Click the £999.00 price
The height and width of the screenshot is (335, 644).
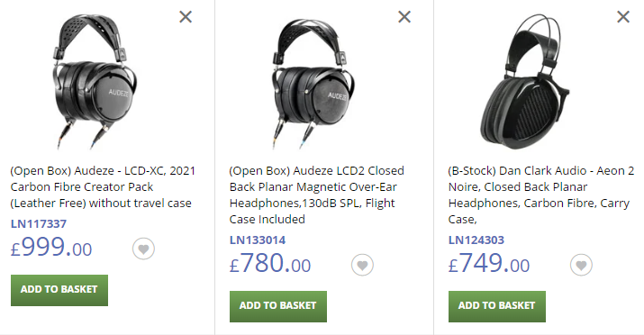point(51,247)
